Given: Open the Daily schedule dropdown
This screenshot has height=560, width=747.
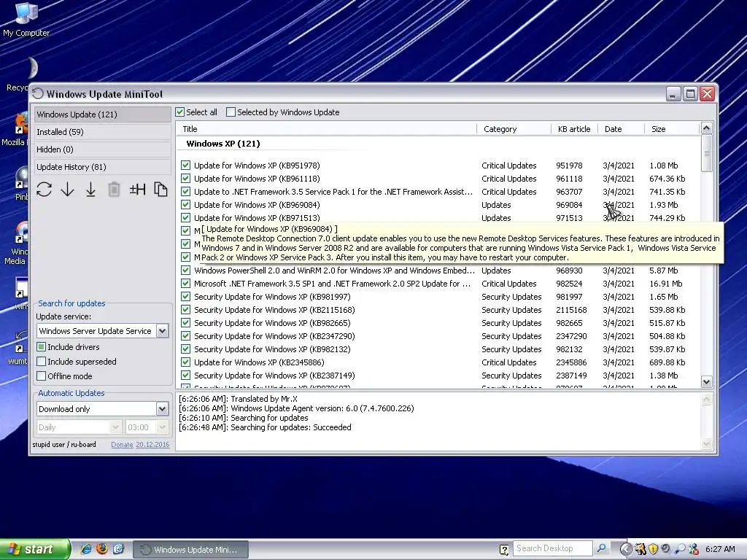Looking at the screenshot, I should (x=115, y=427).
